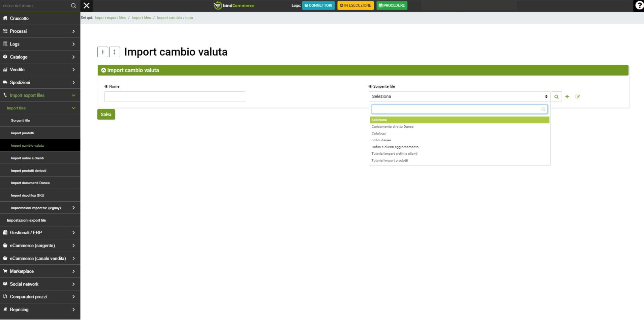The height and width of the screenshot is (320, 644).
Task: Edit selected source file with pencil icon
Action: [578, 97]
